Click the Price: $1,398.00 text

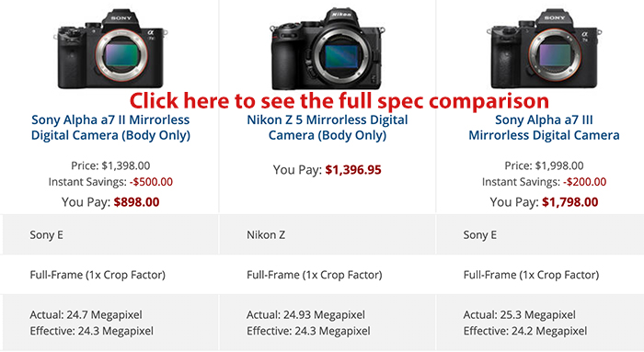pos(110,165)
